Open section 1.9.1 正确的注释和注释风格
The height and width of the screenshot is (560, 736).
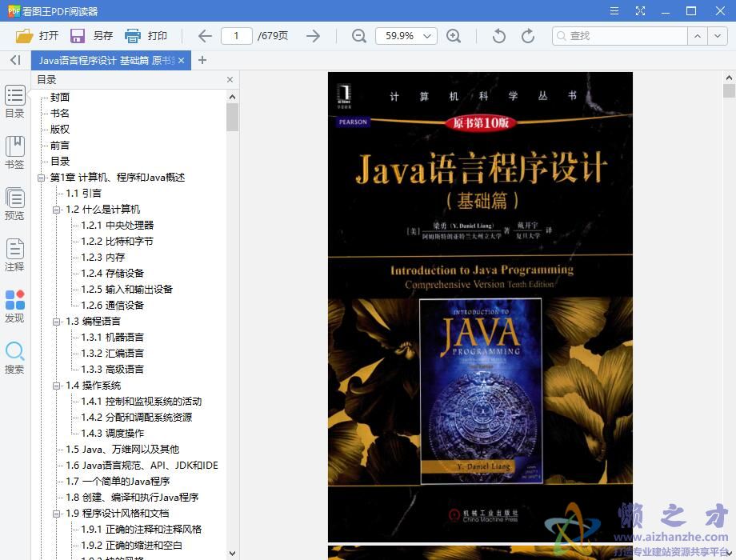(x=142, y=529)
